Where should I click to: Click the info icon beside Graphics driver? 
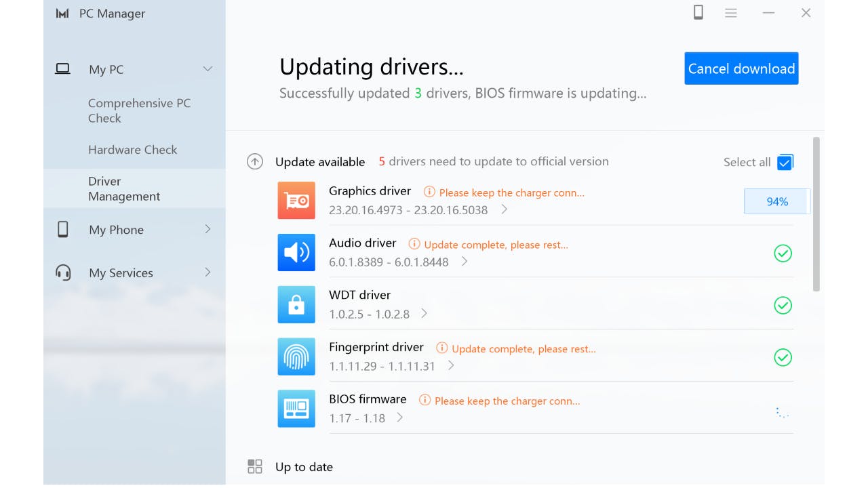[429, 192]
